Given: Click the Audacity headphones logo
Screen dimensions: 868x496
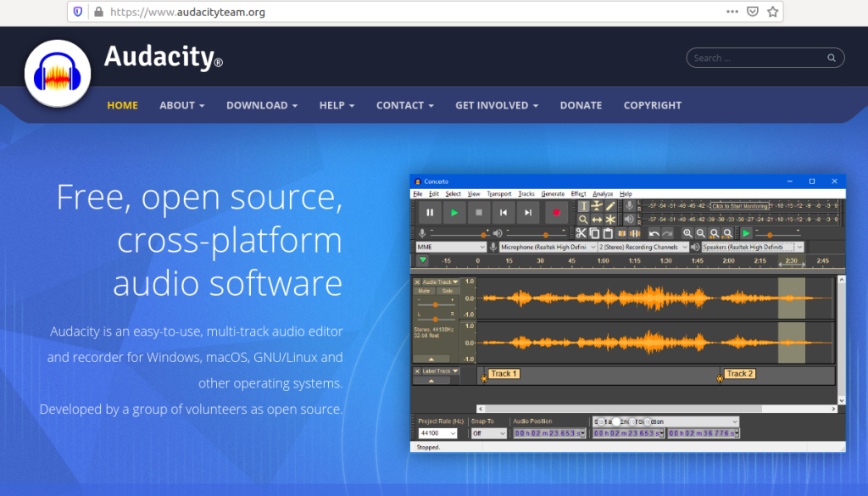Looking at the screenshot, I should (x=58, y=73).
